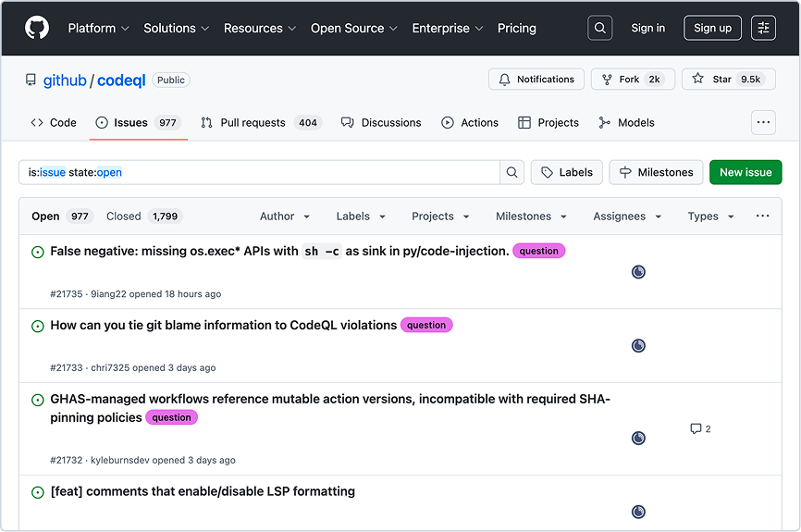801x532 pixels.
Task: Open the Author filter dropdown
Action: coord(285,217)
